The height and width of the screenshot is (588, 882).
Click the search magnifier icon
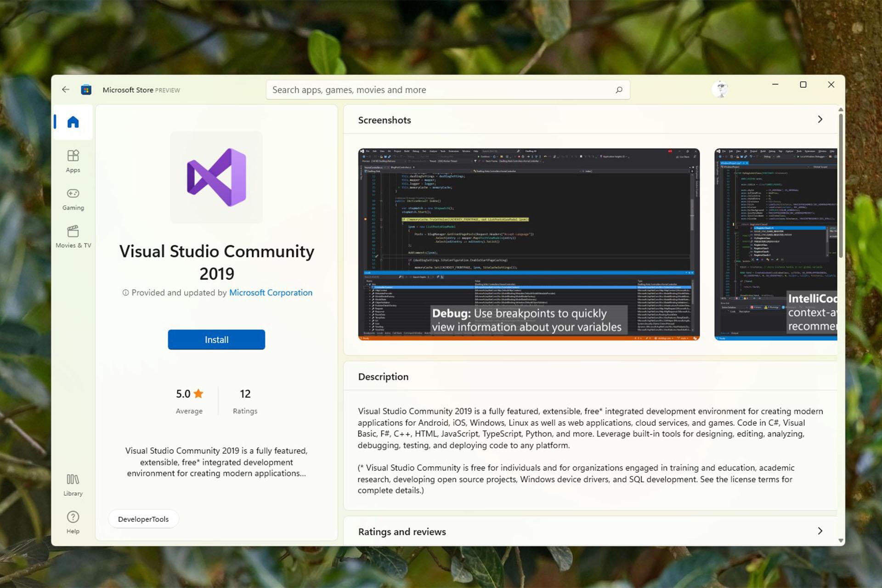tap(619, 90)
